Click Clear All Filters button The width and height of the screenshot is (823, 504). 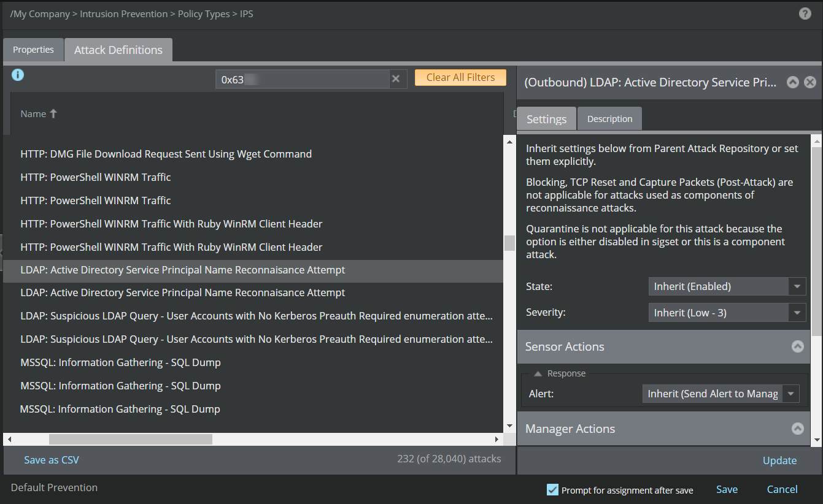(460, 77)
